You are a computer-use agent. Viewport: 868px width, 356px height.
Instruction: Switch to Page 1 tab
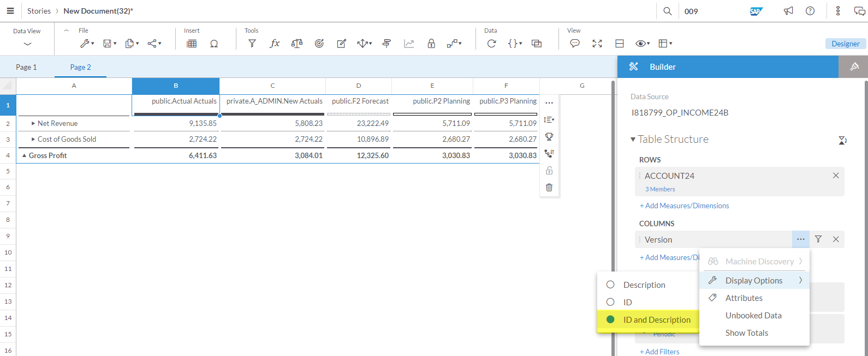click(26, 67)
